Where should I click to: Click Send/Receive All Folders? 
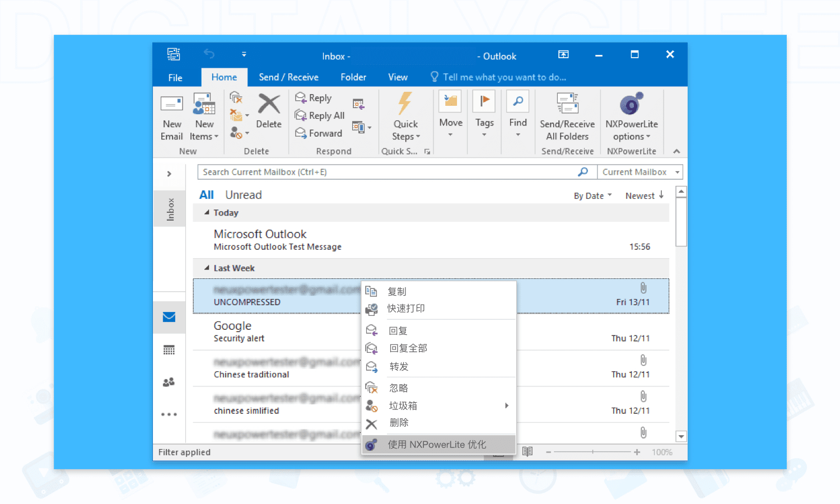coord(567,117)
